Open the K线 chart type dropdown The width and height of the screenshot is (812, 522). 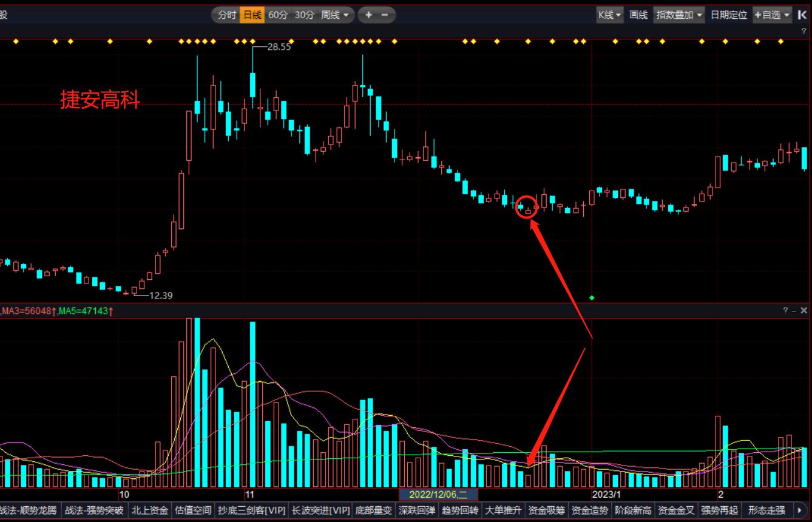coord(610,15)
